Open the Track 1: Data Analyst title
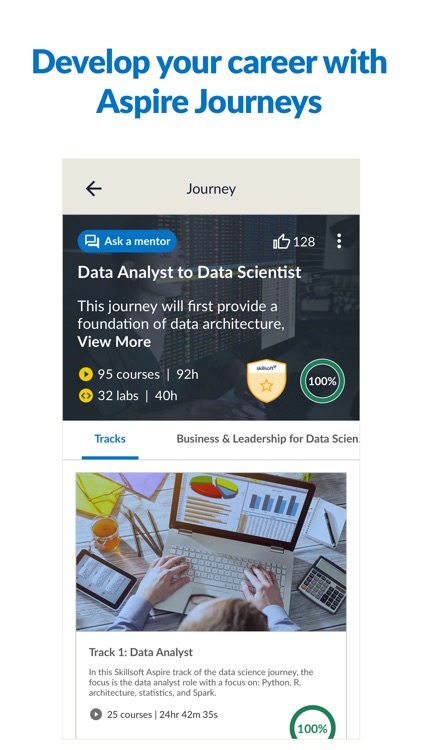Image resolution: width=422 pixels, height=750 pixels. point(141,652)
